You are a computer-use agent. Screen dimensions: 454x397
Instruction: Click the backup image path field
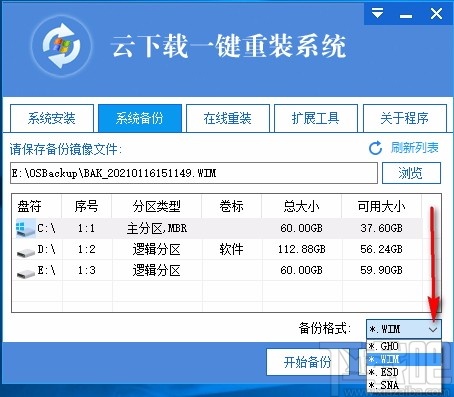pos(194,173)
